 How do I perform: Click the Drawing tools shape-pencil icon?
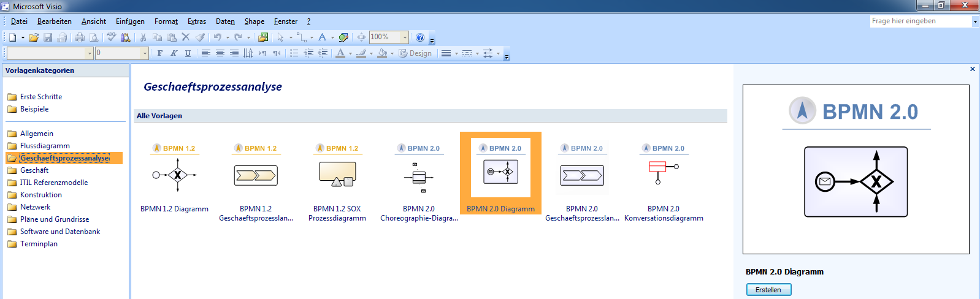[x=343, y=37]
